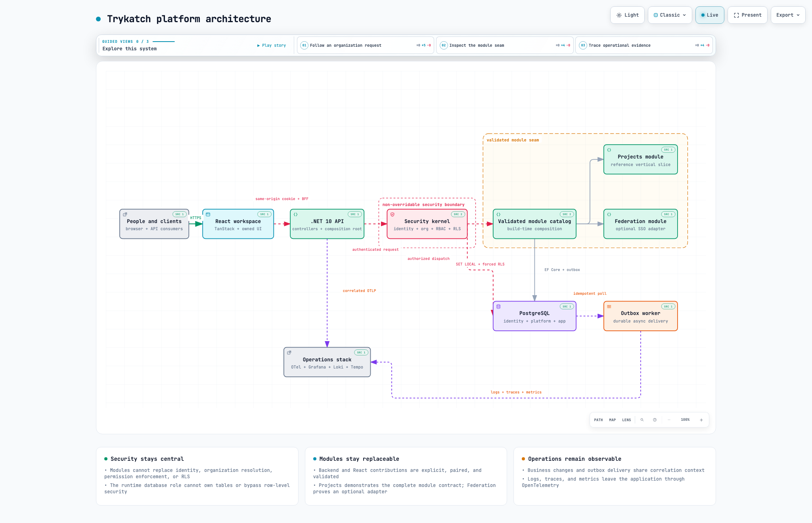Click the 'correlated OTLP' edge label
Screen dimensions: 812x523
359,291
